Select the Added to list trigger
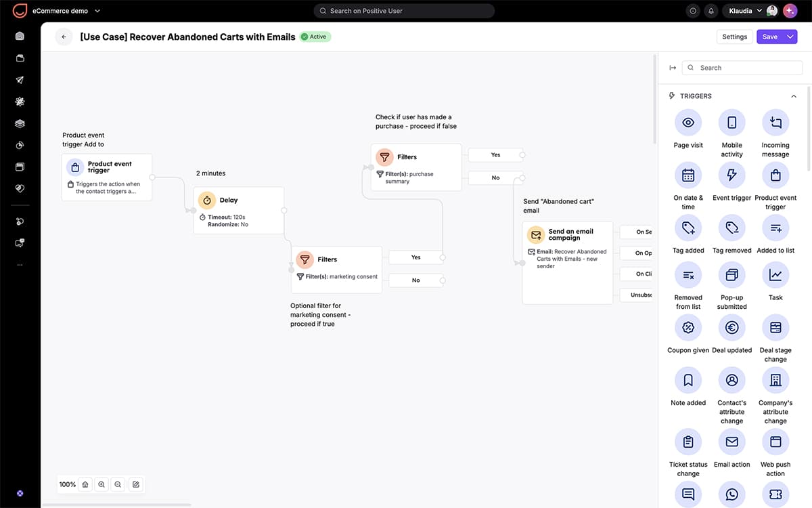Viewport: 812px width, 508px height. [775, 228]
